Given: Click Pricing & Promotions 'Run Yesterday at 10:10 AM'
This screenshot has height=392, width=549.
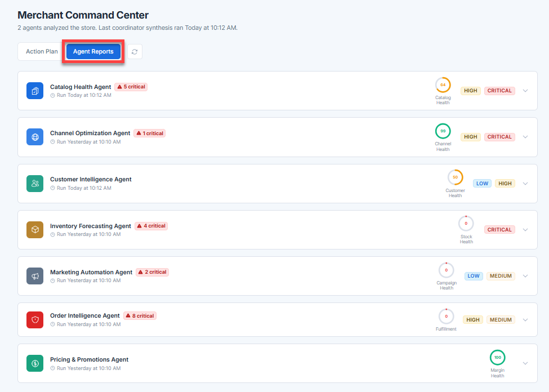Looking at the screenshot, I should coord(88,368).
